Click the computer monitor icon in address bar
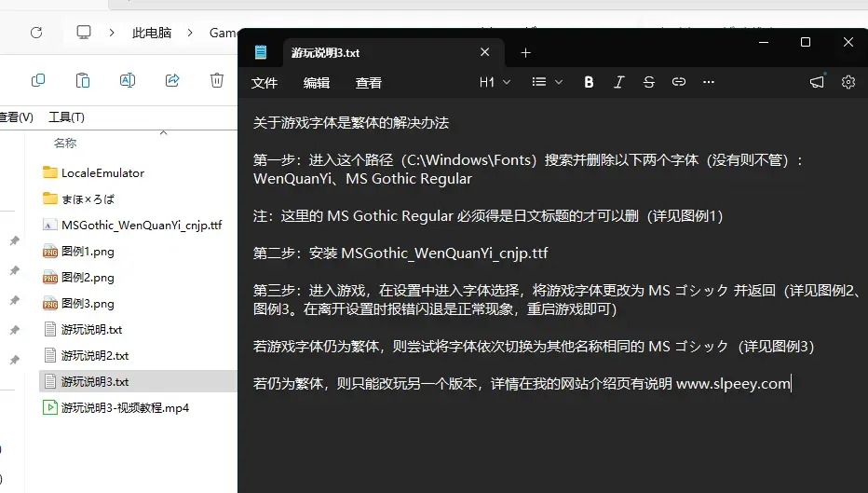Screen dimensions: 868x493 tap(84, 32)
